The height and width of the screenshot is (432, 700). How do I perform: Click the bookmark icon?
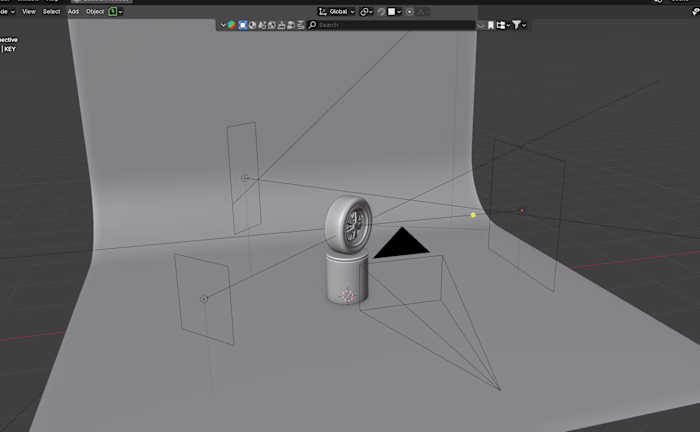491,25
